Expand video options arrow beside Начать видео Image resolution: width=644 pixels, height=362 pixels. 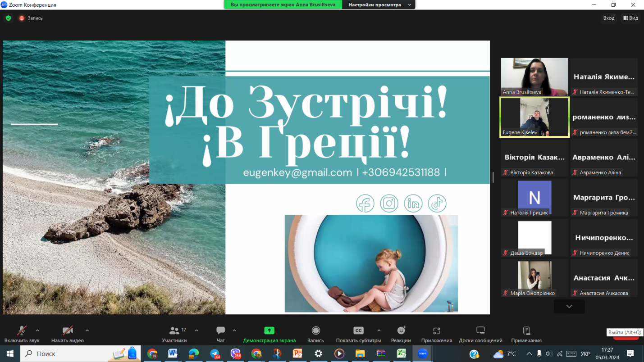[x=87, y=330]
